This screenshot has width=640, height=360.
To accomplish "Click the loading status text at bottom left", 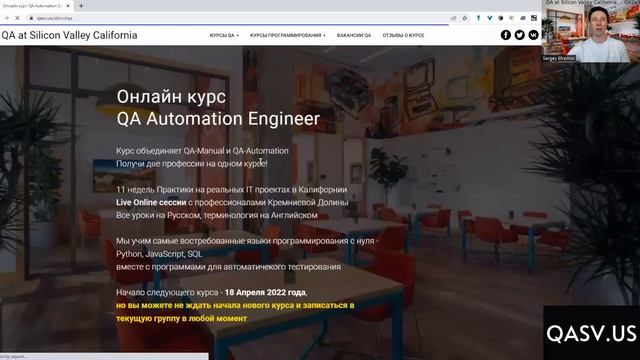I will click(x=14, y=357).
